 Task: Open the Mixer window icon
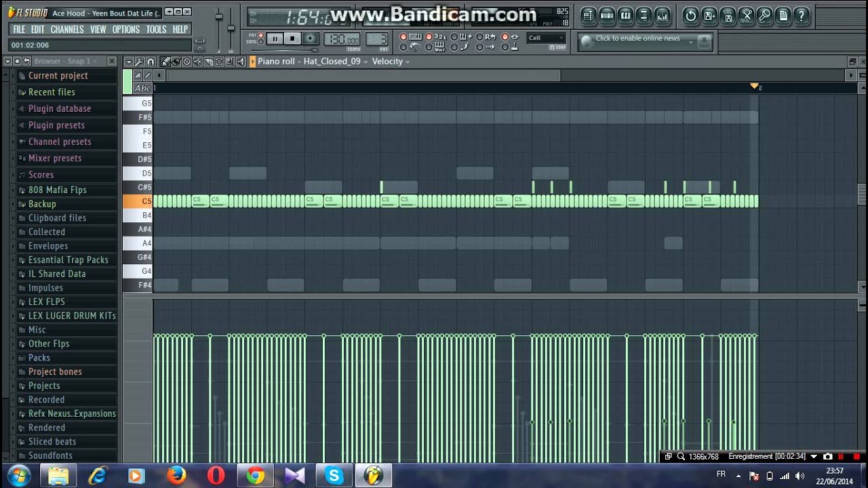pyautogui.click(x=662, y=16)
